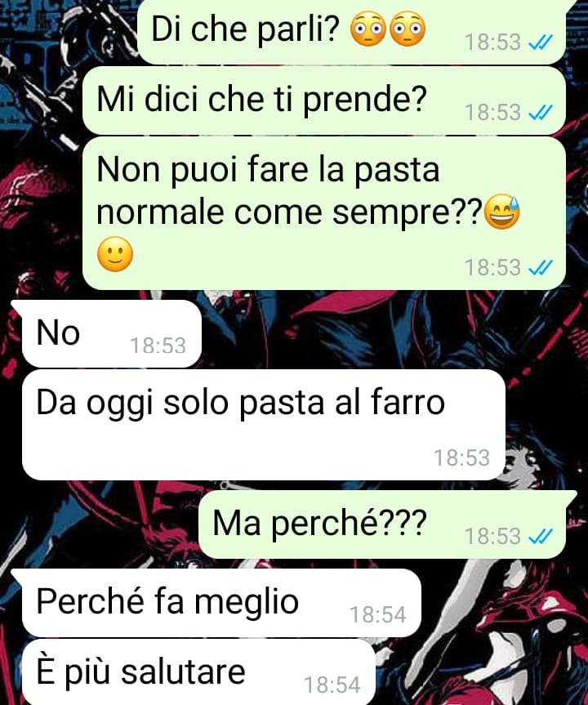Tap the 'Non puoi fare la pasta' message
This screenshot has height=705, width=588.
click(324, 213)
